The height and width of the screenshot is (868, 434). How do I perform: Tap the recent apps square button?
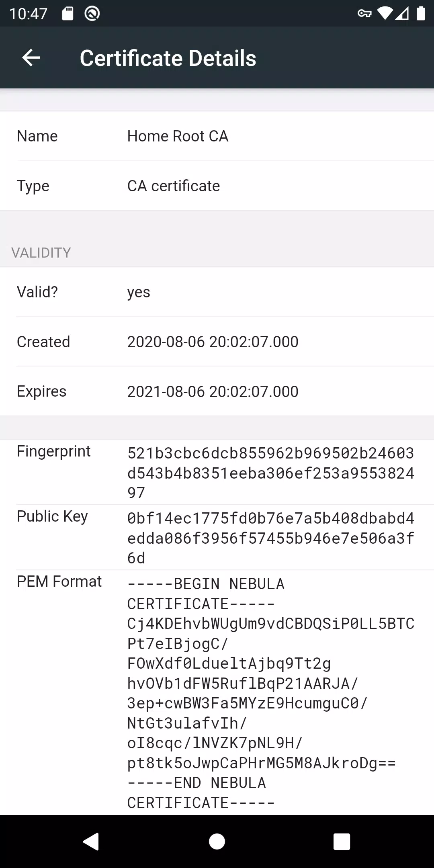pyautogui.click(x=342, y=841)
